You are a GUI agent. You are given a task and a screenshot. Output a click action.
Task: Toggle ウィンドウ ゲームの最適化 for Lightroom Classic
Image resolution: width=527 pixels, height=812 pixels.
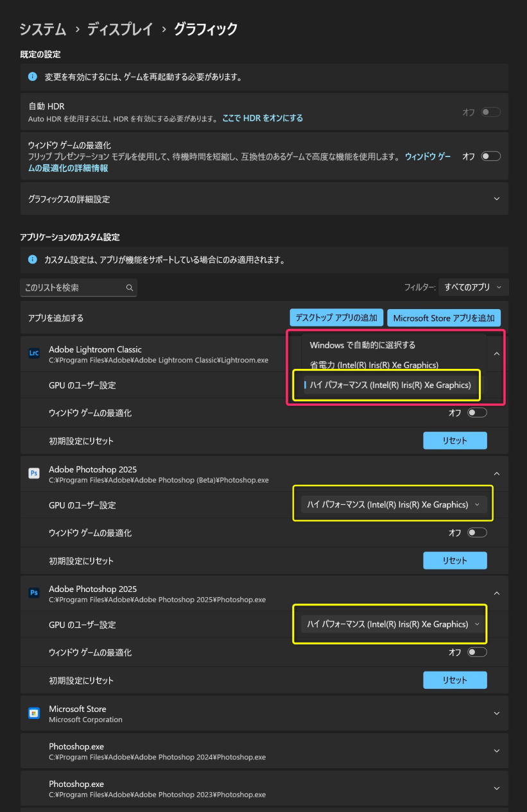(x=477, y=413)
